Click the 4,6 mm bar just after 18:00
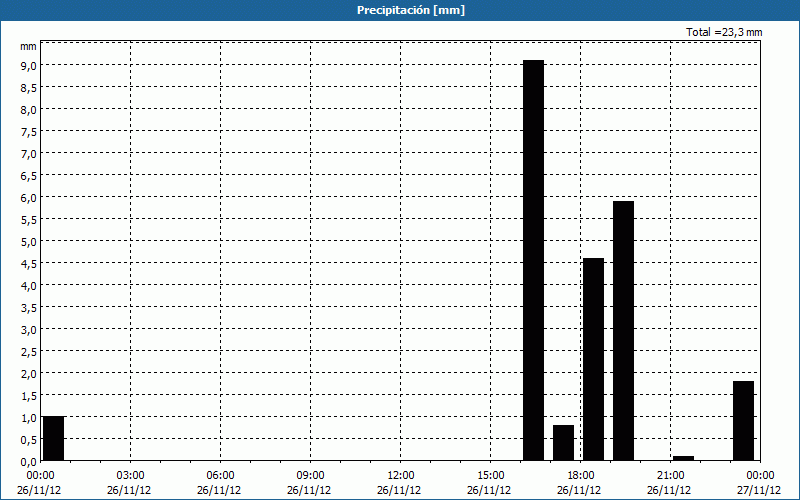 [x=593, y=360]
